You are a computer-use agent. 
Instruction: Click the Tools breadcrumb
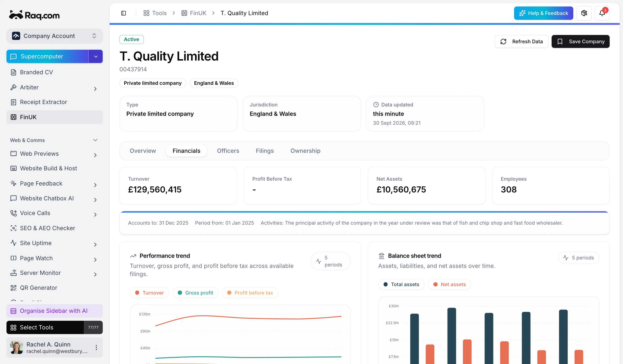coord(155,13)
